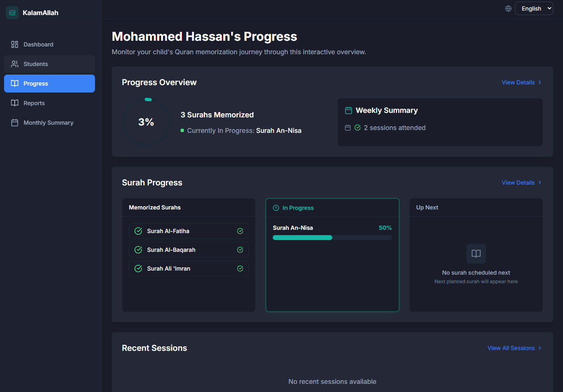The width and height of the screenshot is (563, 392).
Task: Click the 3% circular progress indicator
Action: click(x=146, y=122)
